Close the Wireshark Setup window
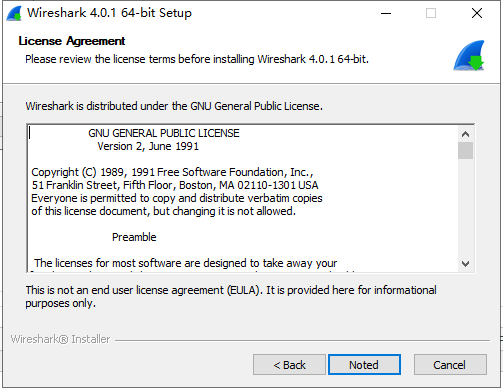 (477, 13)
